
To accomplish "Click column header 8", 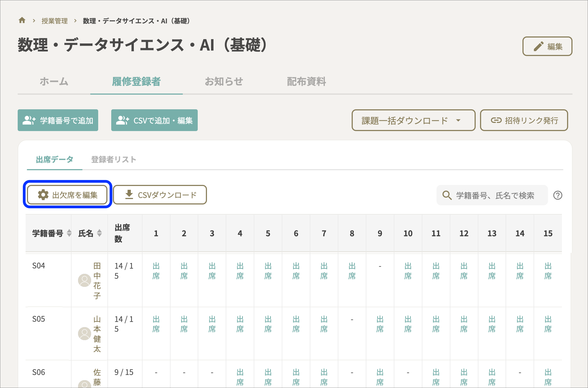I will click(x=352, y=233).
